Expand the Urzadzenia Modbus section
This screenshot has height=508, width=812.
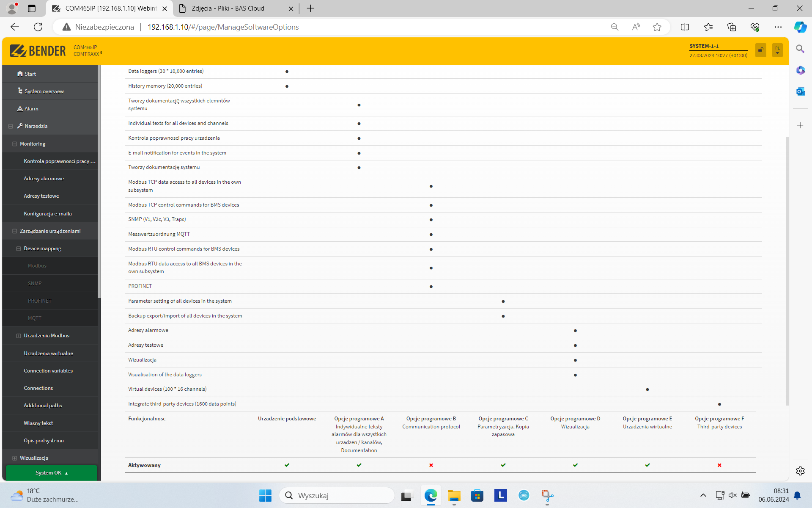tap(18, 335)
